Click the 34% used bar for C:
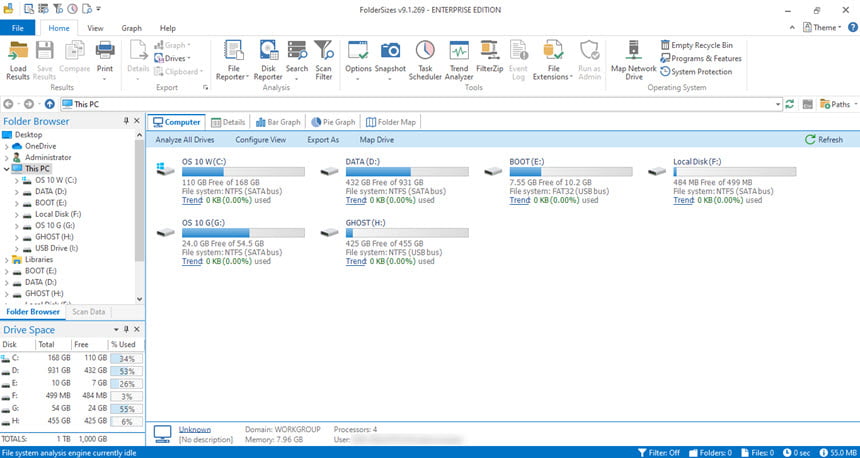The height and width of the screenshot is (458, 860). (x=126, y=358)
